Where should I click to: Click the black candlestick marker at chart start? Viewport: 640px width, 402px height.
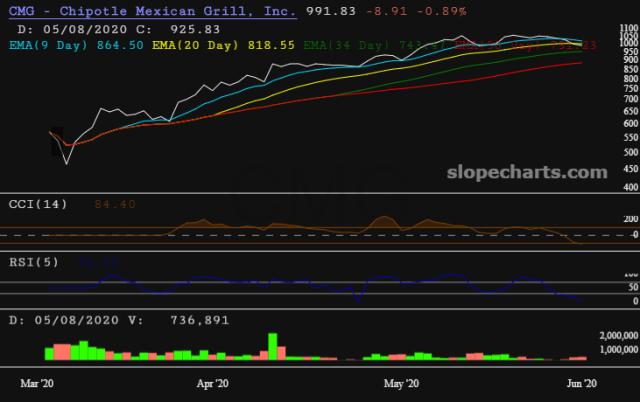pyautogui.click(x=57, y=141)
